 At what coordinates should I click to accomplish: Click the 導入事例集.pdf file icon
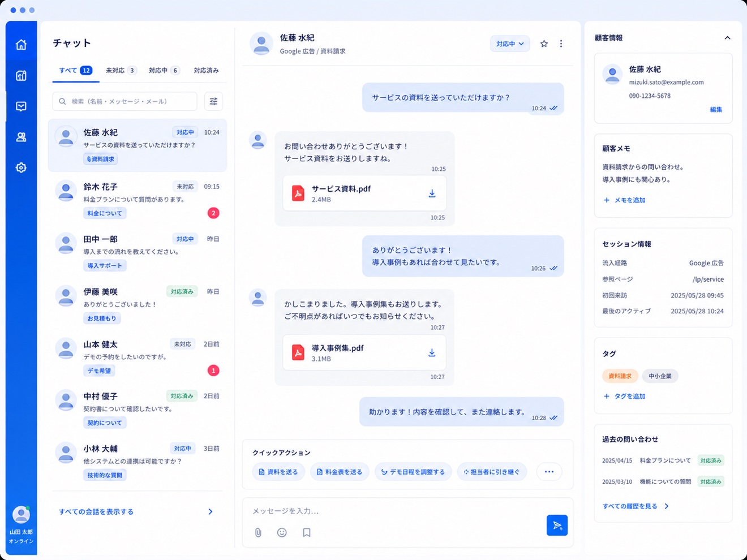(298, 352)
